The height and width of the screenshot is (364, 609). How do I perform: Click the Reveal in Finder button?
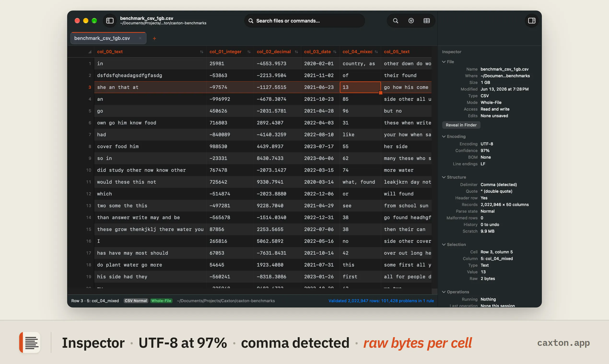461,125
